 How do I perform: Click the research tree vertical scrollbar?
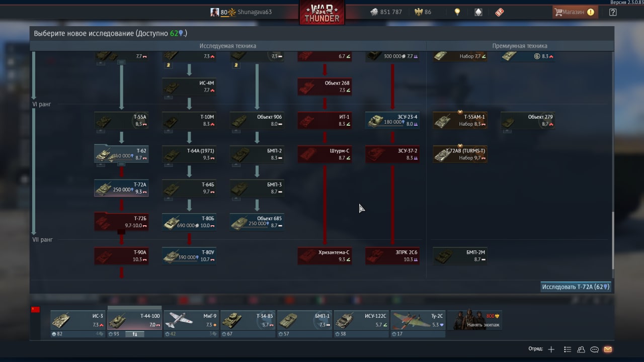[612, 240]
